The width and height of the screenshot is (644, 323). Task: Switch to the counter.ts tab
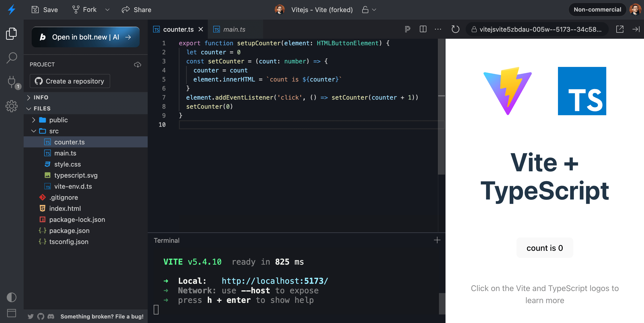click(x=178, y=29)
